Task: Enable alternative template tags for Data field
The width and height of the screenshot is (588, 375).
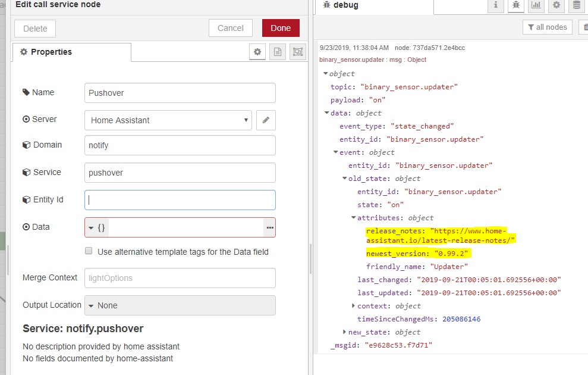Action: coord(89,251)
